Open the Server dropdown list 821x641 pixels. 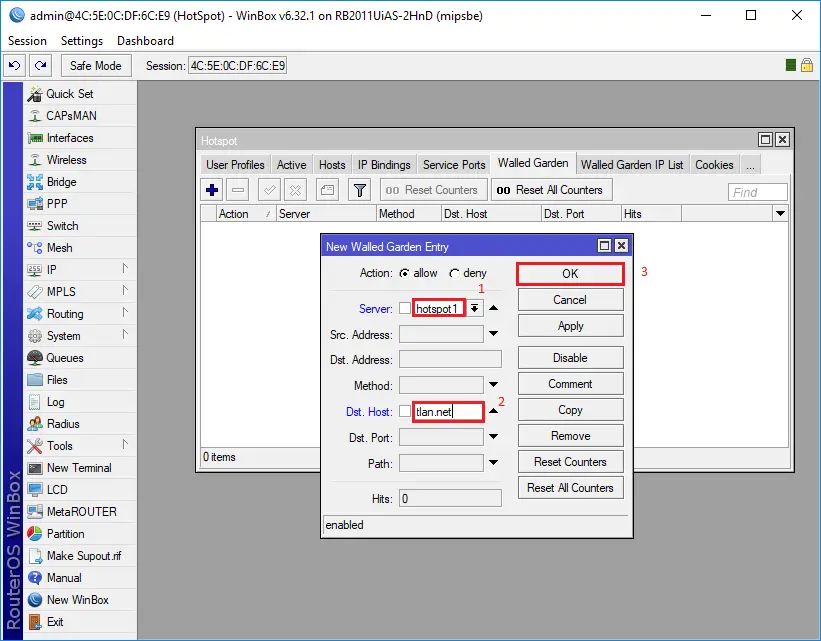click(x=474, y=308)
